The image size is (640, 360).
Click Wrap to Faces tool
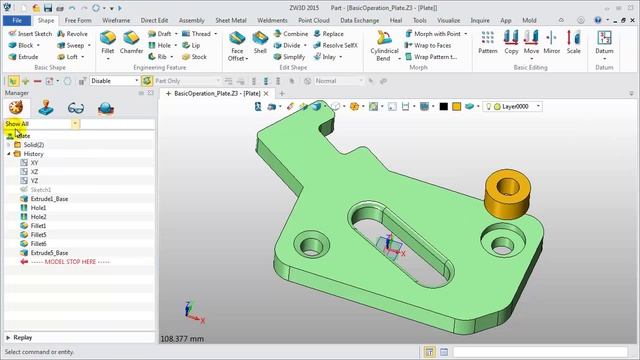(x=428, y=45)
